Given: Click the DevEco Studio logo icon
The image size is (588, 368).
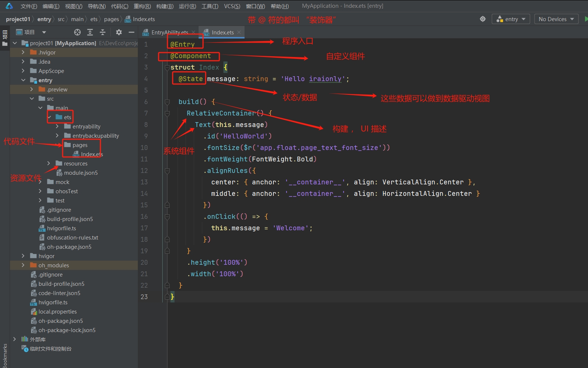Looking at the screenshot, I should pyautogui.click(x=9, y=6).
